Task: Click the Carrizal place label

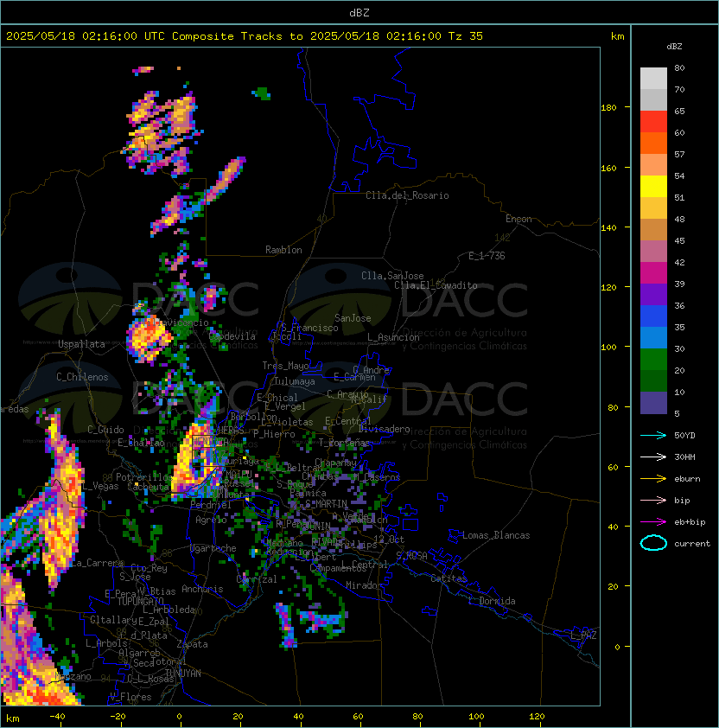Action: click(x=257, y=579)
